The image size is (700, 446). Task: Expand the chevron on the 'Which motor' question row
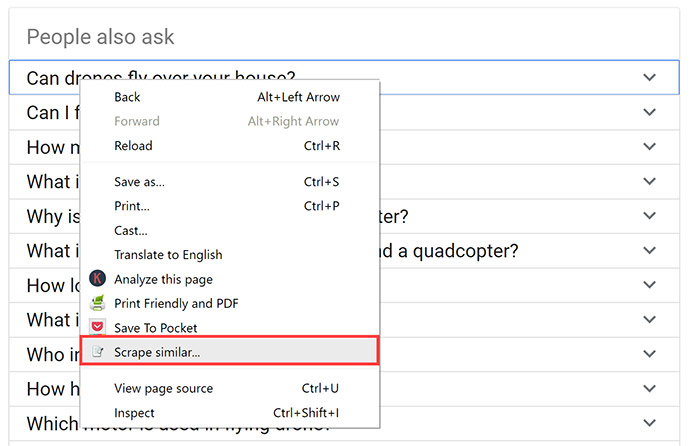click(x=649, y=423)
